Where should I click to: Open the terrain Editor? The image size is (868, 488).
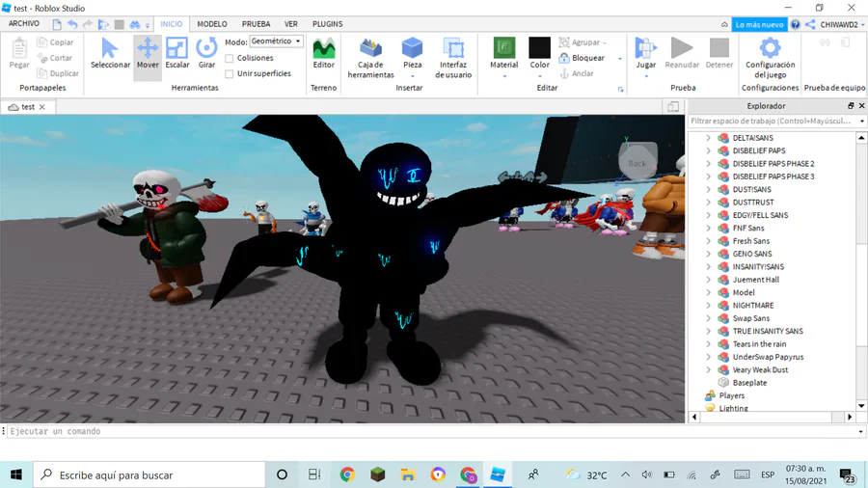click(x=324, y=53)
